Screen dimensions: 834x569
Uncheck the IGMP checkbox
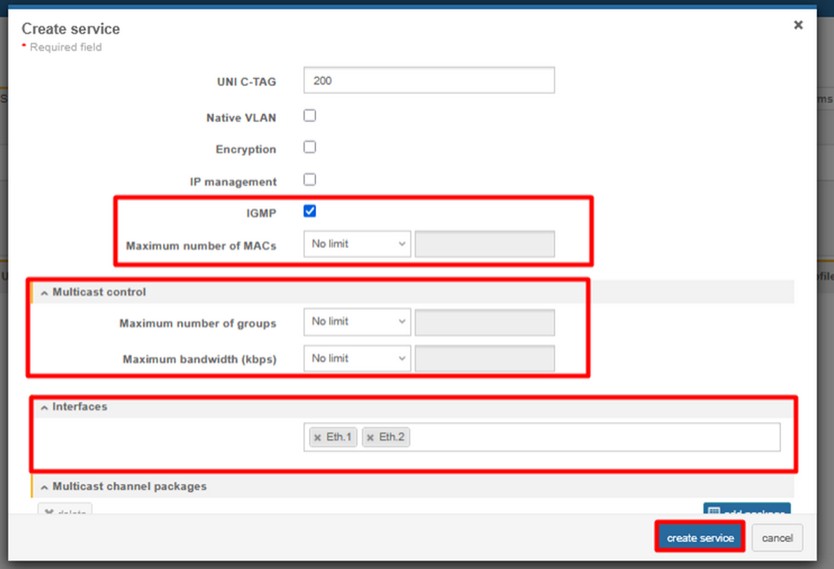pos(310,211)
